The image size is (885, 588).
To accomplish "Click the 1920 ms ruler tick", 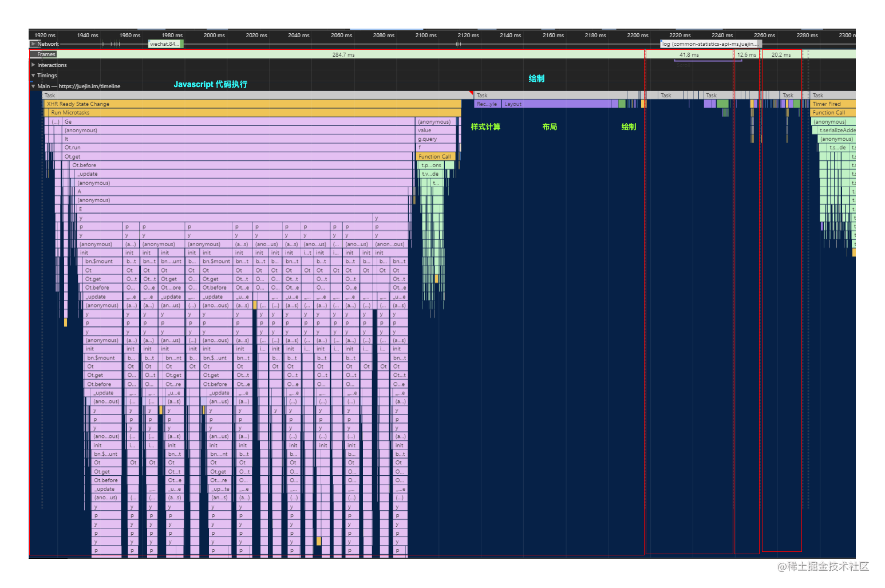I will (x=45, y=35).
